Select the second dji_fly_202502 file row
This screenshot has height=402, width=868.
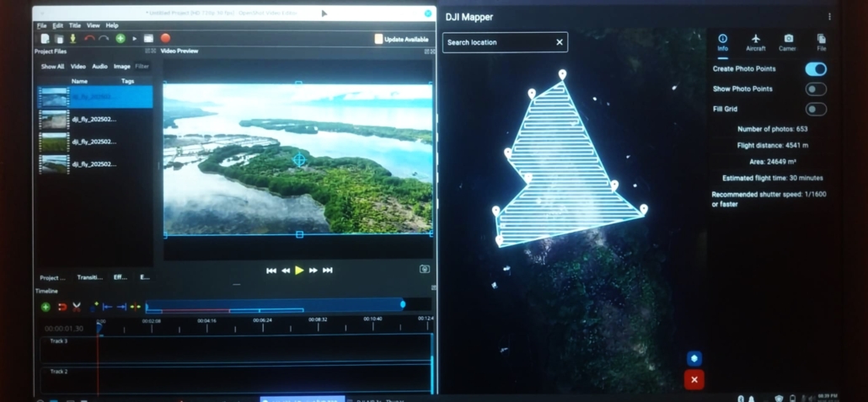click(x=94, y=119)
